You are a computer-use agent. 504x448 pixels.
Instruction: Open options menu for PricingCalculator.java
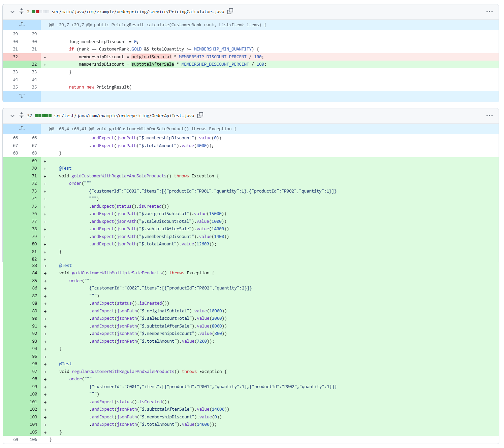click(490, 11)
